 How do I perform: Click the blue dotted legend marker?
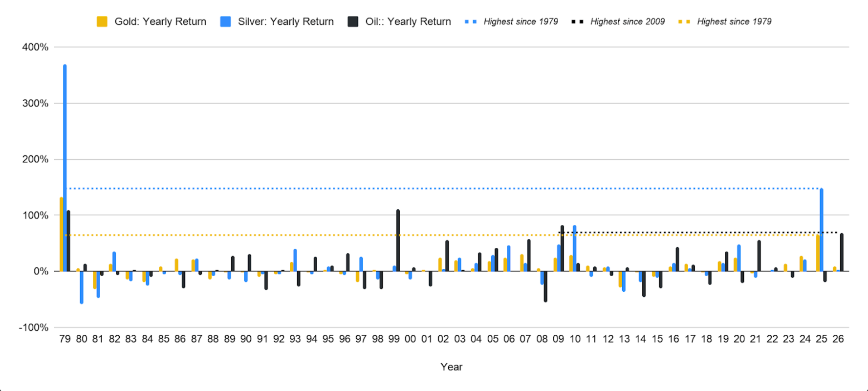click(x=471, y=22)
